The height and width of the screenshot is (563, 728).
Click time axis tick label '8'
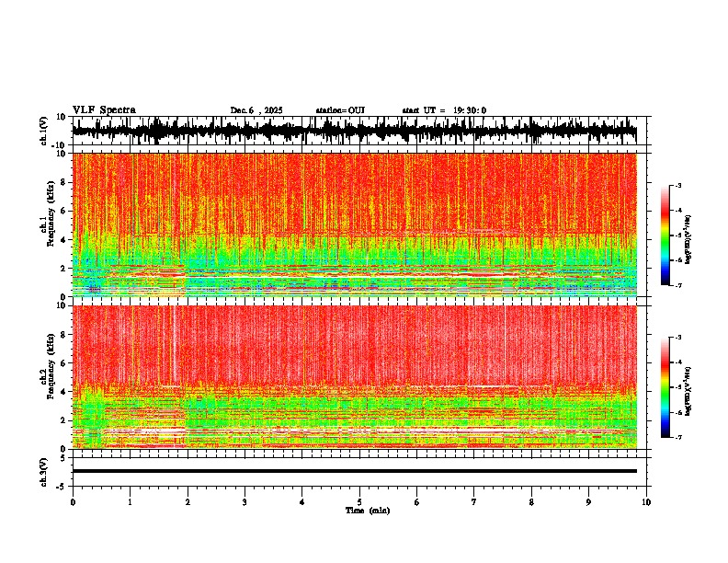pos(531,502)
